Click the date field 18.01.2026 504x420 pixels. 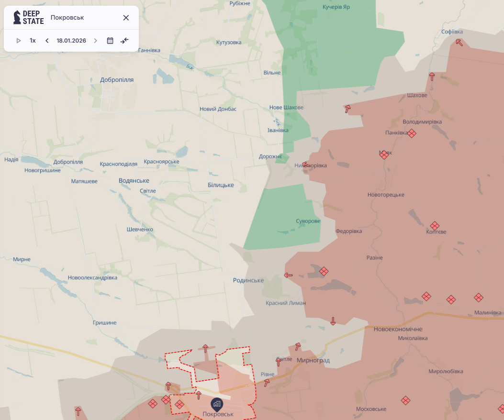pos(71,41)
